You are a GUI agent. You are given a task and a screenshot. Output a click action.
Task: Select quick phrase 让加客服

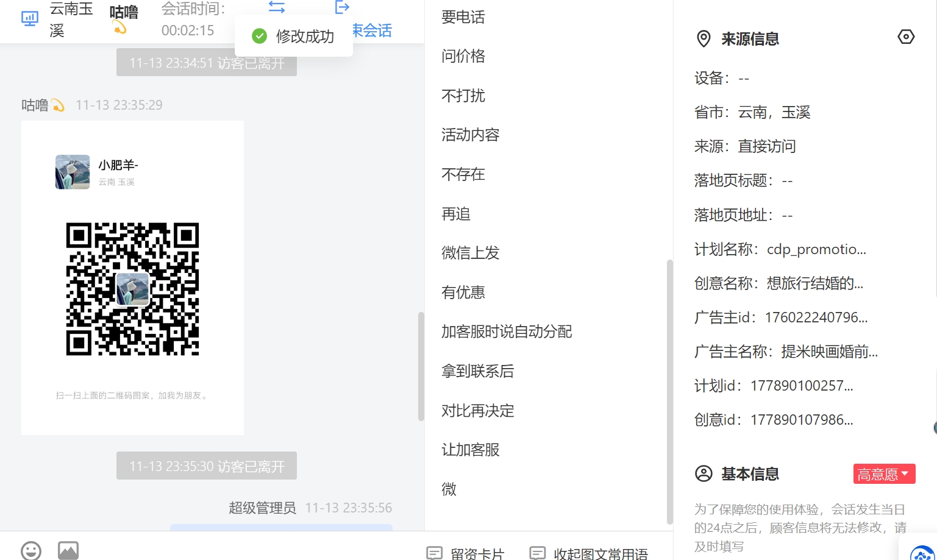pos(471,450)
